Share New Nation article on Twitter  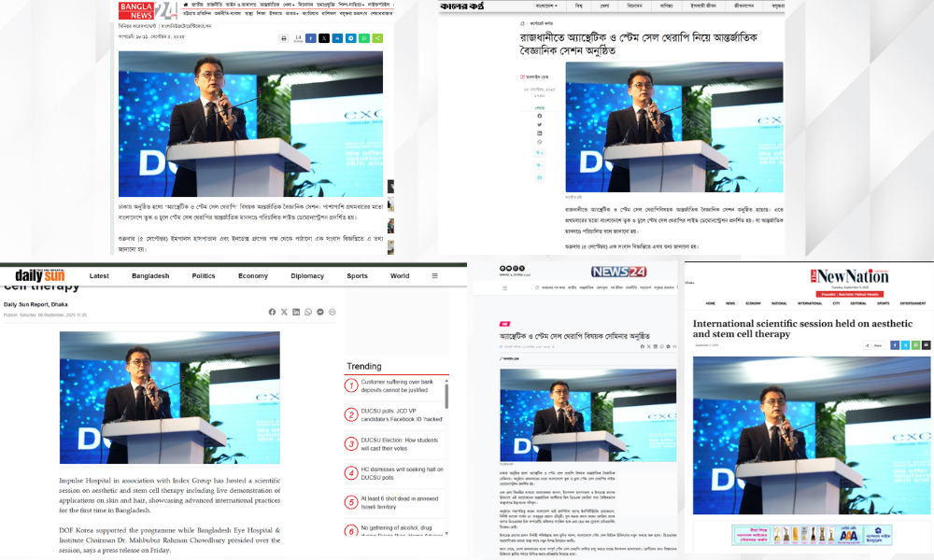click(x=905, y=345)
